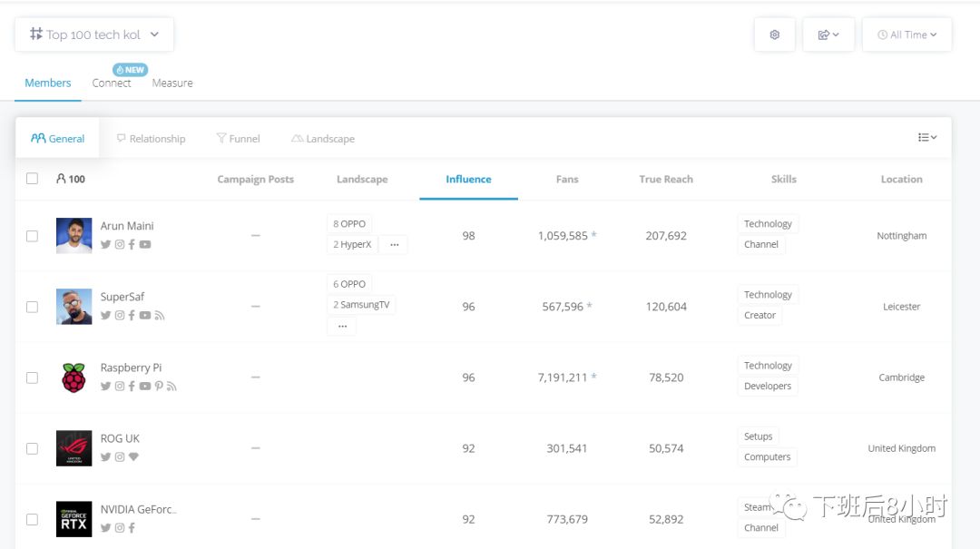Open the export share dropdown
Screen dimensions: 980x549
tap(828, 34)
